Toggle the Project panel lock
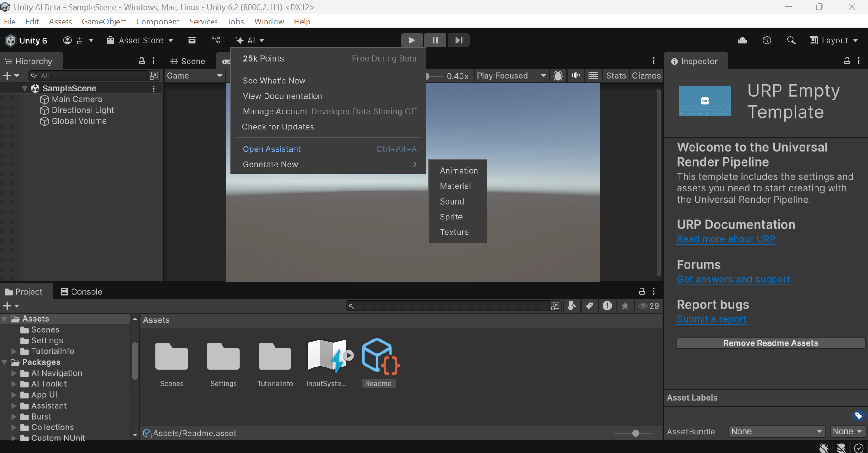 (641, 291)
